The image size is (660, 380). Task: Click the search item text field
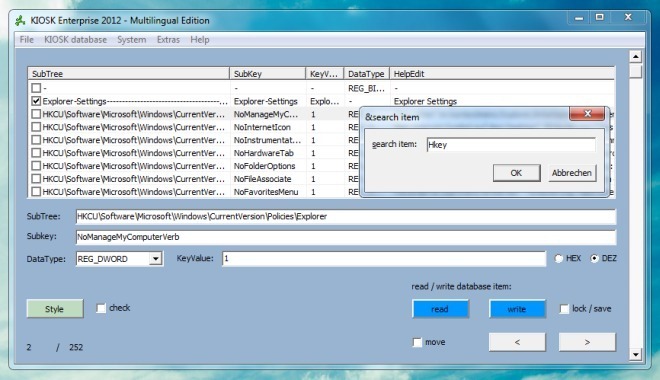pos(511,145)
